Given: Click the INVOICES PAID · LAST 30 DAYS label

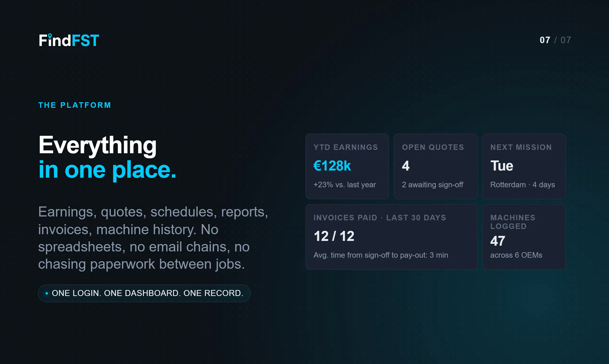Looking at the screenshot, I should click(x=380, y=218).
